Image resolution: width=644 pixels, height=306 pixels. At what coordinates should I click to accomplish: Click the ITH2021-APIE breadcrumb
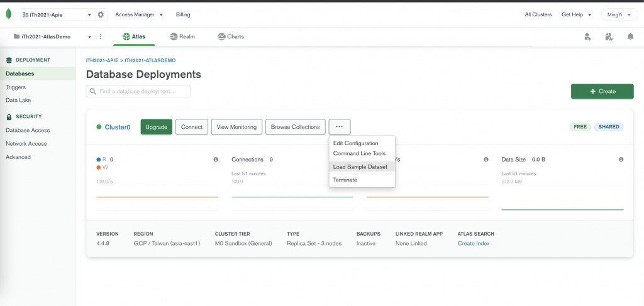[102, 60]
